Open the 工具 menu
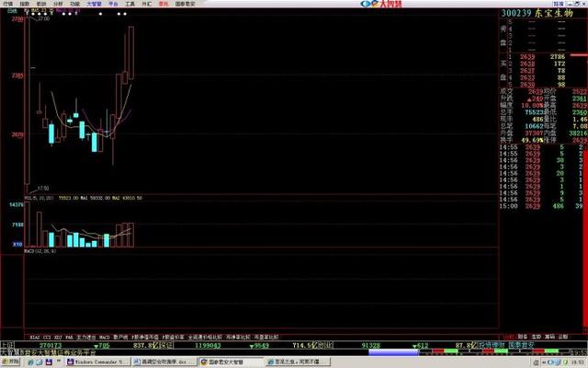This screenshot has width=588, height=368. [x=130, y=4]
